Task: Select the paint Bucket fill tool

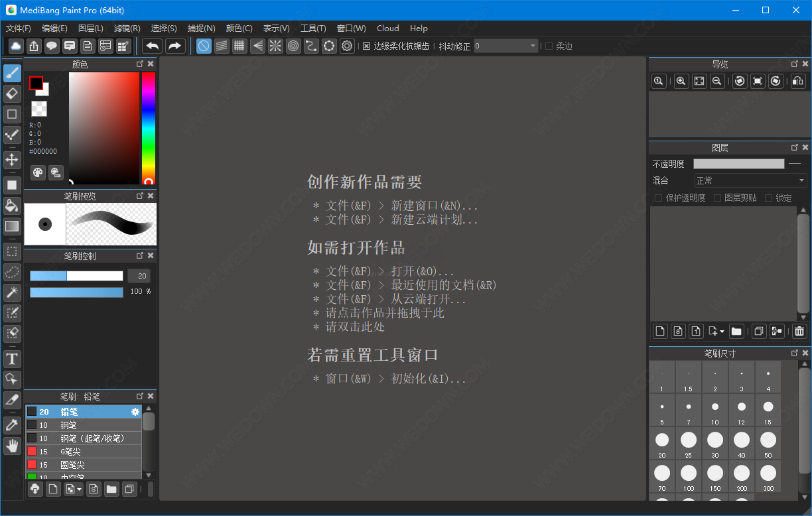Action: (12, 206)
